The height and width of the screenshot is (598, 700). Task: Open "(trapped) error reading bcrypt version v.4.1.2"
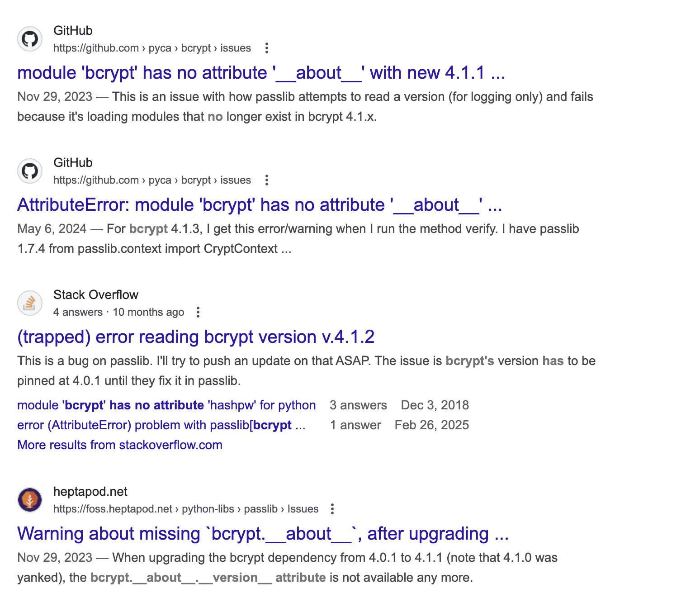point(196,337)
